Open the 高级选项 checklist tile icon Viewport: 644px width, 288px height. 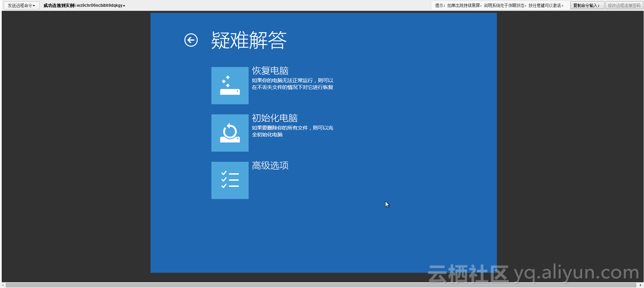(x=230, y=180)
